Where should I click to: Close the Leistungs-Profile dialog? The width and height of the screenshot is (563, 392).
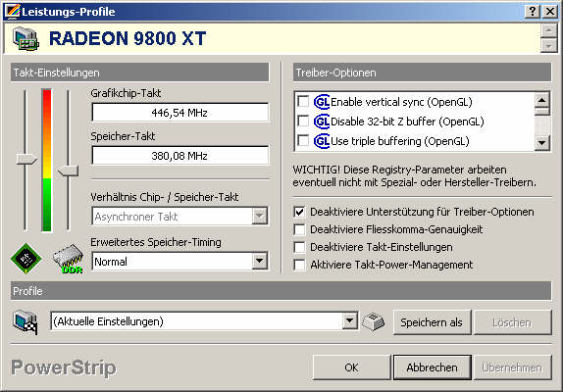[549, 12]
